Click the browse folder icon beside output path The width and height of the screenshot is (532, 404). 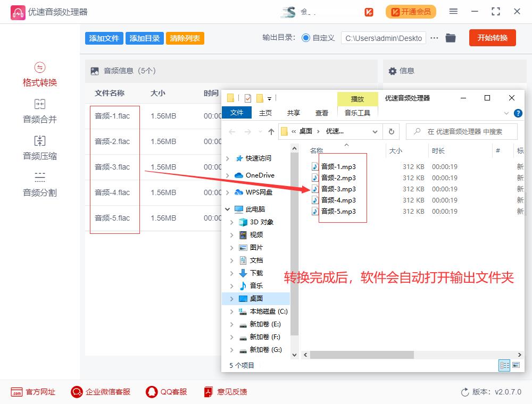pyautogui.click(x=451, y=38)
